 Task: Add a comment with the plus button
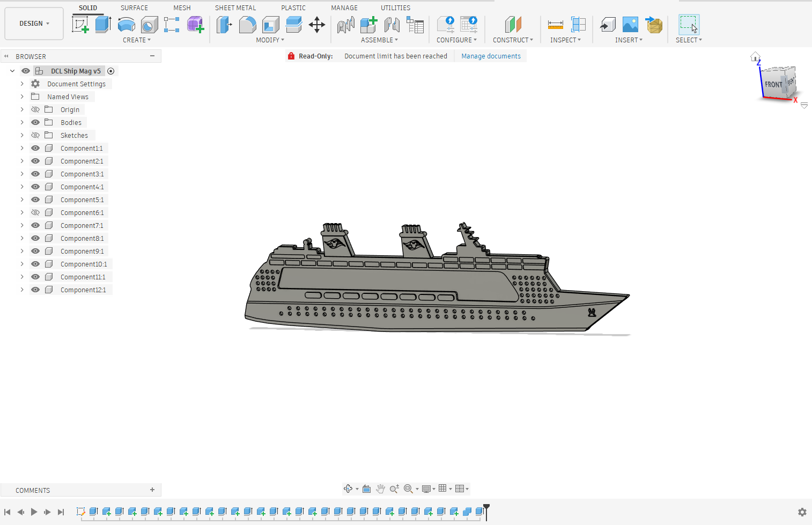(152, 490)
